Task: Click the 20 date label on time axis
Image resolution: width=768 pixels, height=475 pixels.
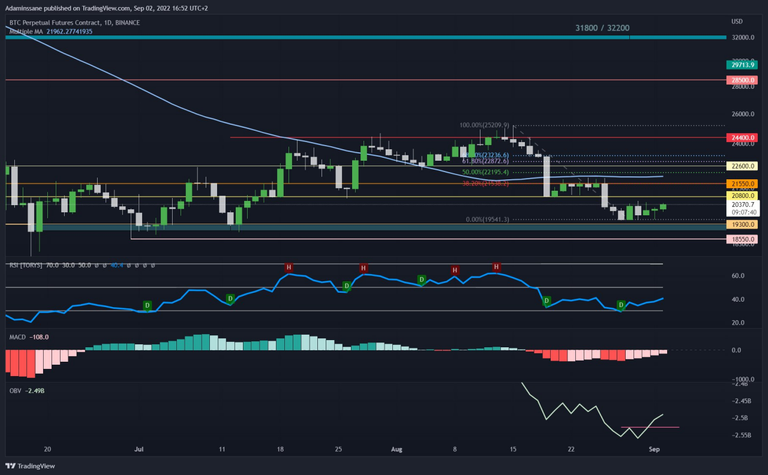Action: tap(48, 449)
